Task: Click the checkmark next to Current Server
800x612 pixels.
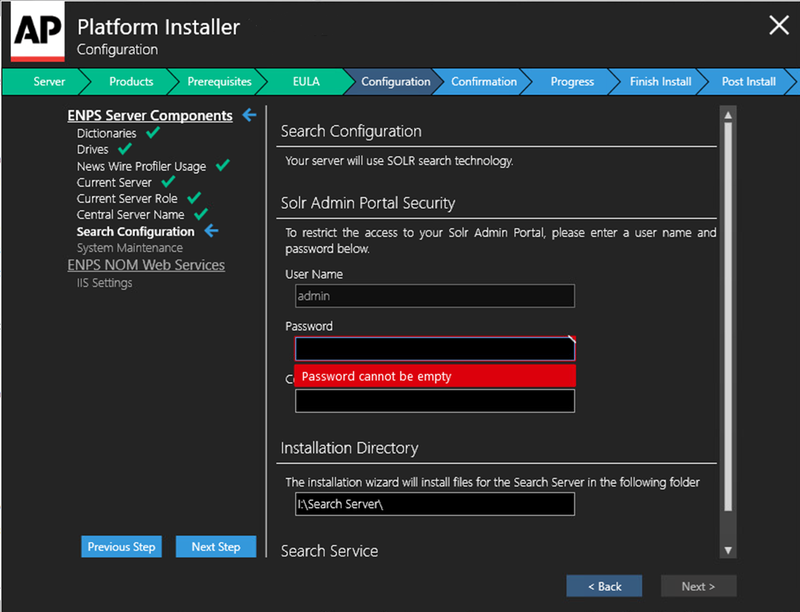Action: (168, 182)
